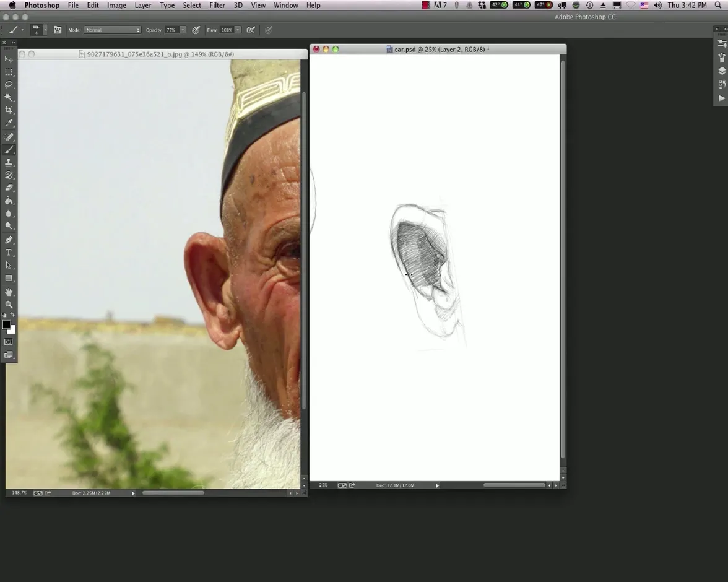Open the brush preset picker
The width and height of the screenshot is (728, 582).
point(38,30)
